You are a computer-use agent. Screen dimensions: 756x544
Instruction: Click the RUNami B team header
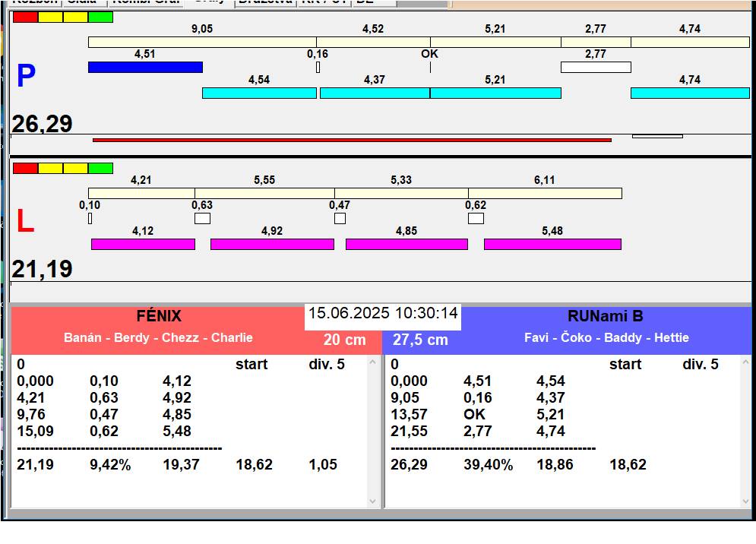pos(605,316)
